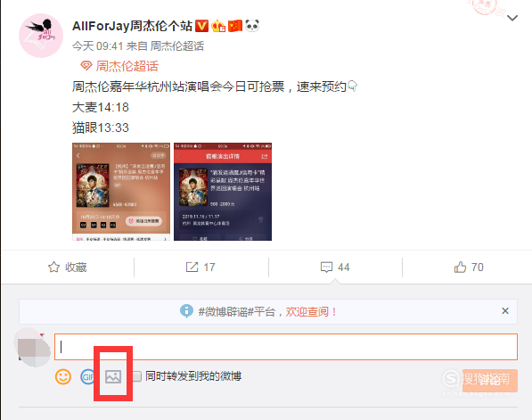
Task: Open the emoji picker smiley icon
Action: (x=63, y=377)
